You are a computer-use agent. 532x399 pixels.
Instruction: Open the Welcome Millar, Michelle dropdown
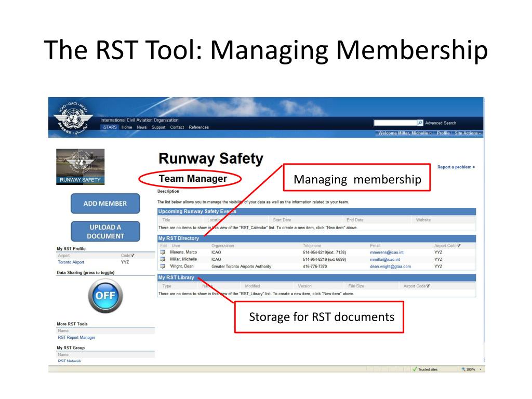point(404,133)
